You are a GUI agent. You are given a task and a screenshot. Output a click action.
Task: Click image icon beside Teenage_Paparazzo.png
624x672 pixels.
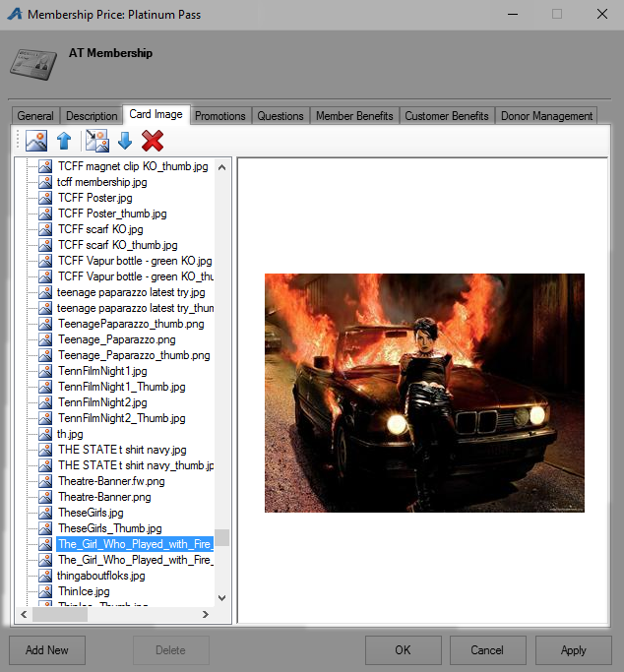(45, 339)
